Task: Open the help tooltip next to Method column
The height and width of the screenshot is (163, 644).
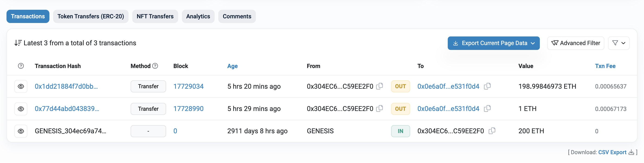Action: point(155,66)
